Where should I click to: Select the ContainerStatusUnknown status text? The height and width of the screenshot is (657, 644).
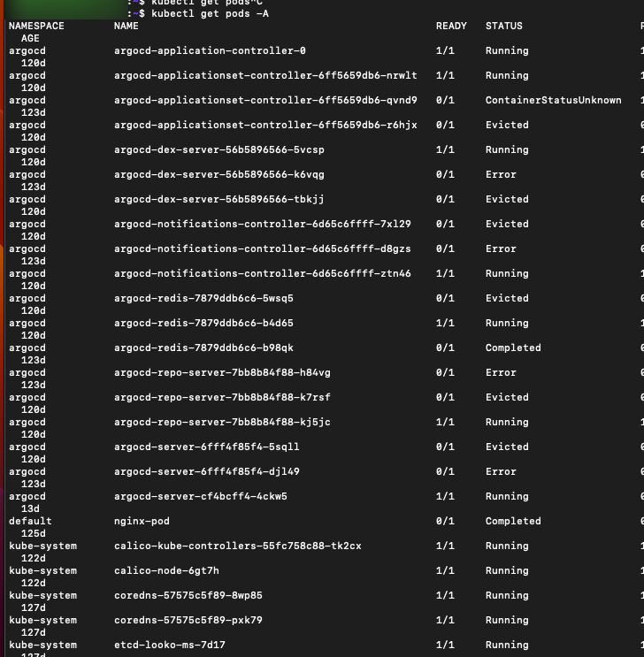[x=554, y=100]
